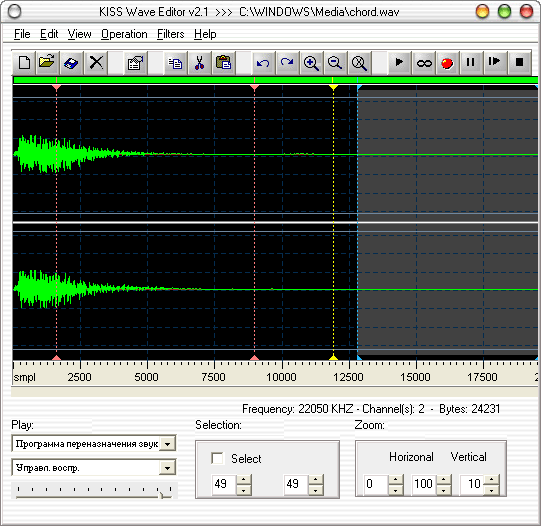Screen dimensions: 541x526
Task: Zoom out with the minus magnifier
Action: coord(335,63)
